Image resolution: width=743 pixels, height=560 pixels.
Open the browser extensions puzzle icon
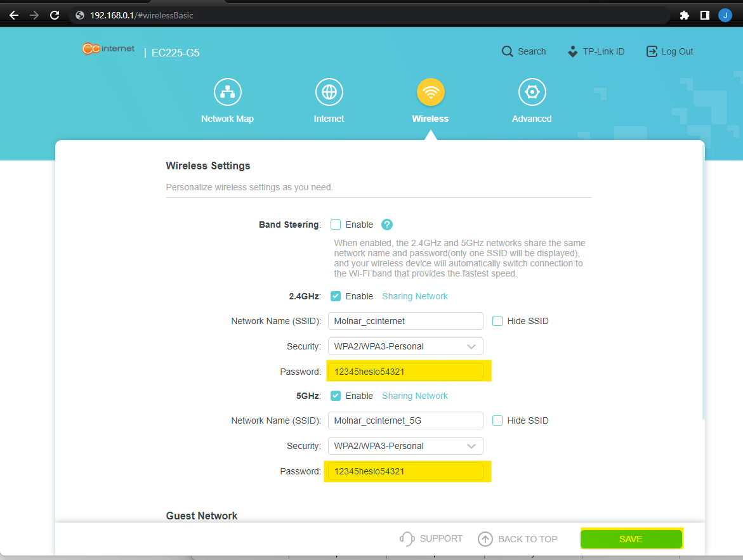[684, 15]
